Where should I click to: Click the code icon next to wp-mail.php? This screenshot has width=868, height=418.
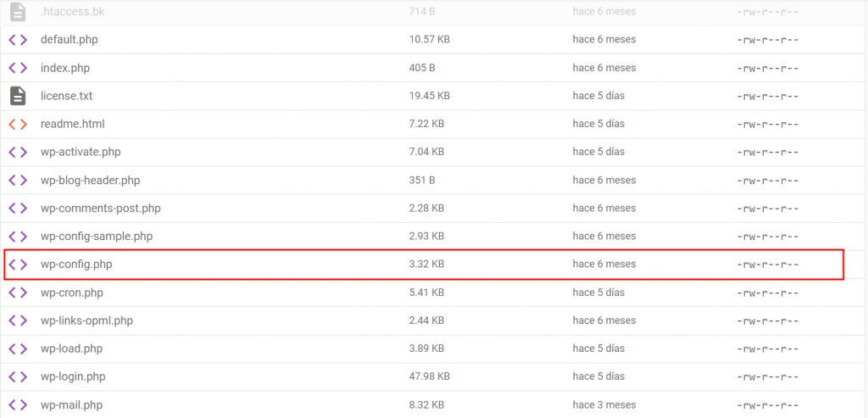click(x=18, y=404)
